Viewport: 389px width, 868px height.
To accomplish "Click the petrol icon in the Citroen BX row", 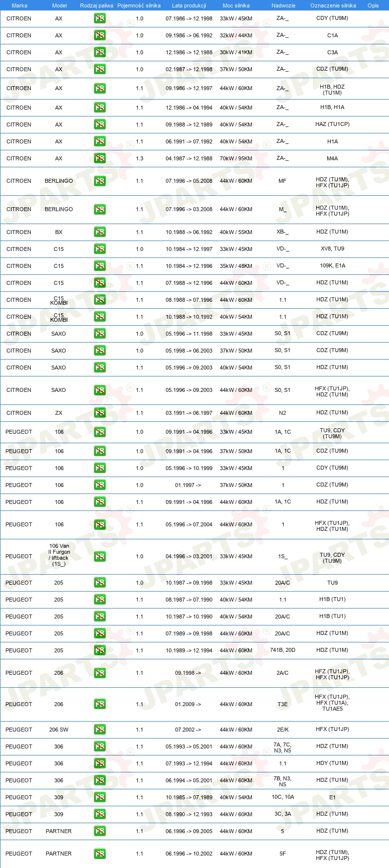I will (99, 232).
